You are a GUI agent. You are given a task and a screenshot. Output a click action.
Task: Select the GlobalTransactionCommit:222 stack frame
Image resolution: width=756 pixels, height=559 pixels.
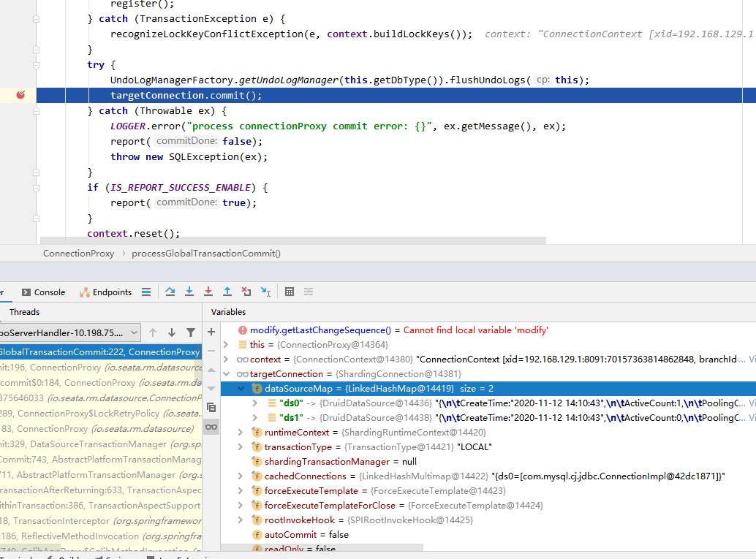click(101, 351)
